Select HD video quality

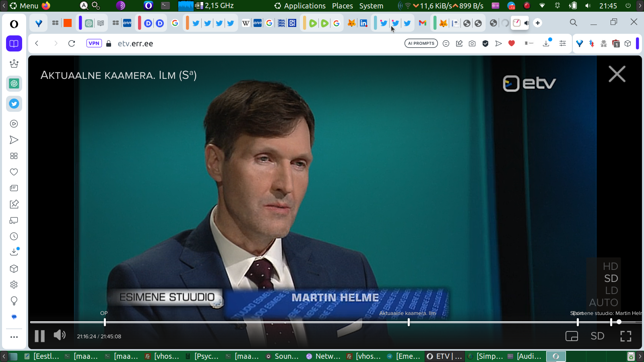click(610, 266)
